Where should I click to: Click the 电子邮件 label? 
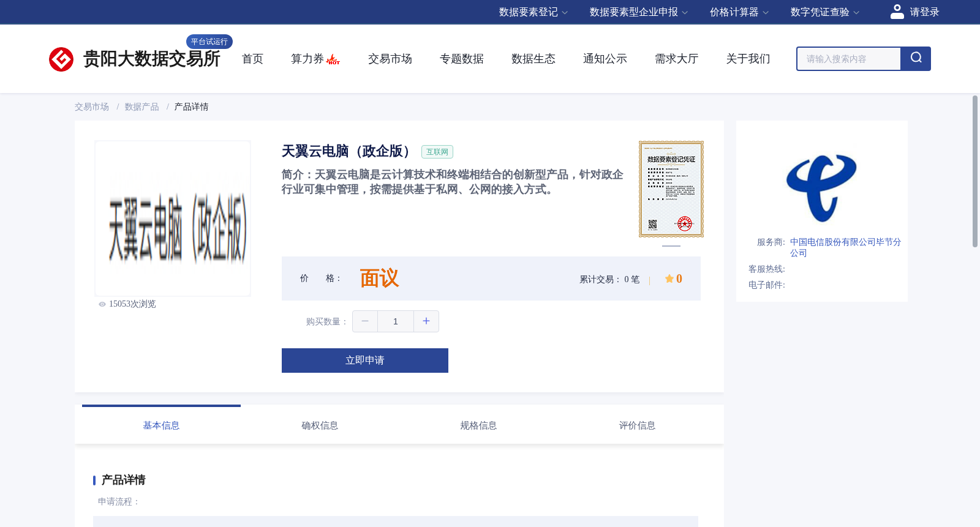767,285
